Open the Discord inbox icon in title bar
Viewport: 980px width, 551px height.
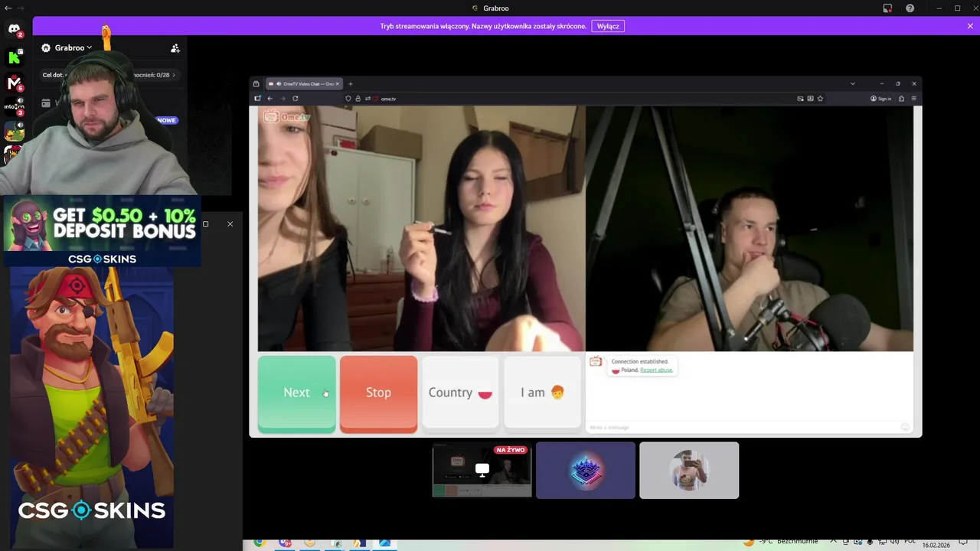[887, 8]
